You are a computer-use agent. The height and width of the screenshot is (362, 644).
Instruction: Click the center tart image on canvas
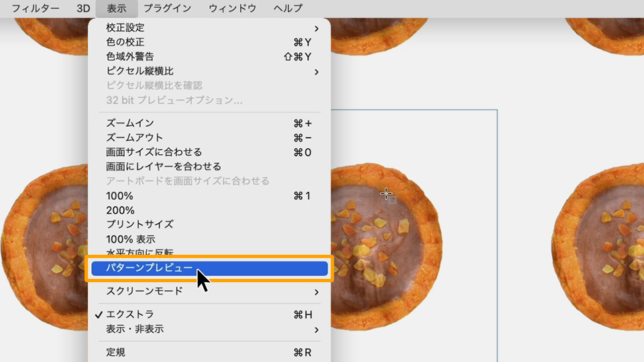[386, 246]
